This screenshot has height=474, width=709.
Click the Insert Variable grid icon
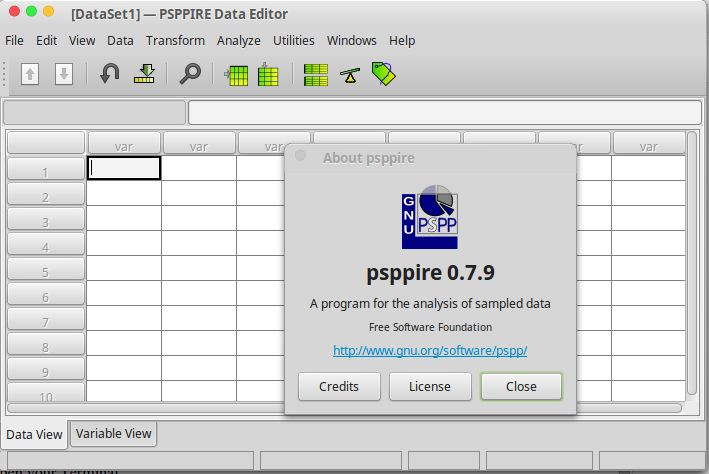click(x=268, y=74)
